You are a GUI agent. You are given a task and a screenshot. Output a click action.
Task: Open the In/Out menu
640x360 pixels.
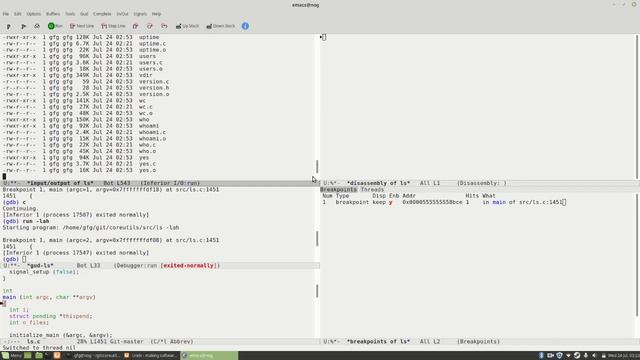pyautogui.click(x=122, y=14)
